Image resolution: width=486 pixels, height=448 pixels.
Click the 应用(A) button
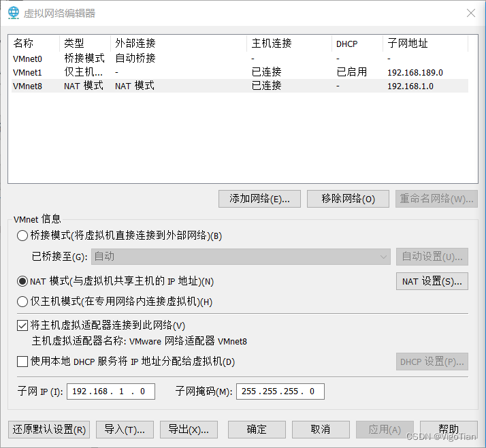(385, 430)
